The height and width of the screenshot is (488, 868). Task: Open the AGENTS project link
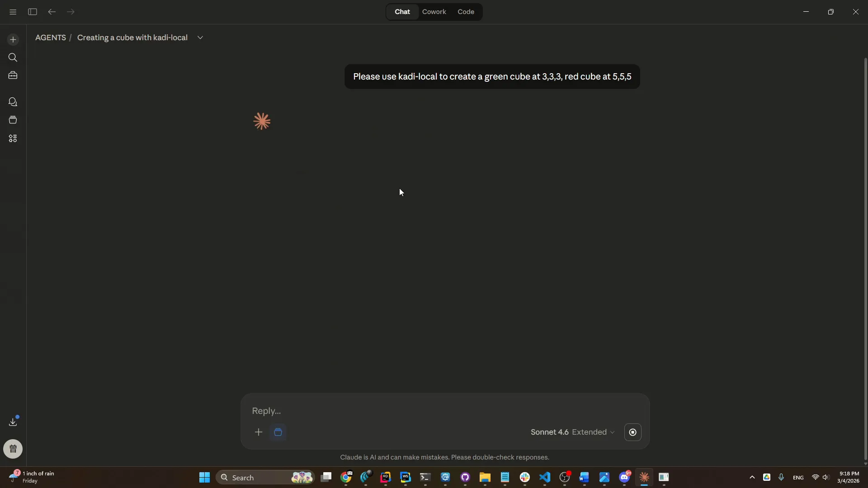pyautogui.click(x=51, y=38)
